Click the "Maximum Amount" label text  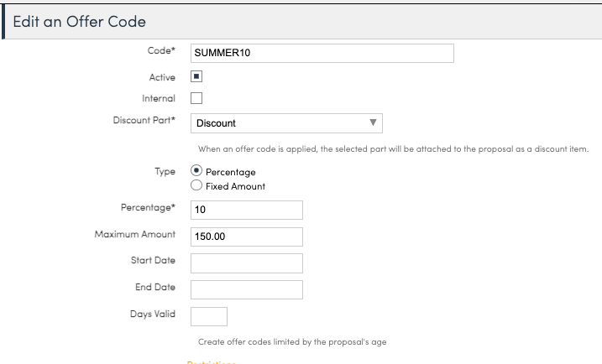click(135, 234)
